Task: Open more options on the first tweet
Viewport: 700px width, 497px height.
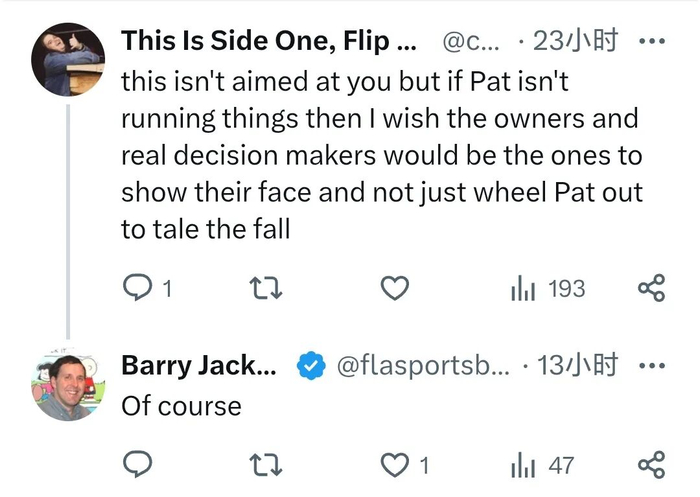Action: (651, 42)
